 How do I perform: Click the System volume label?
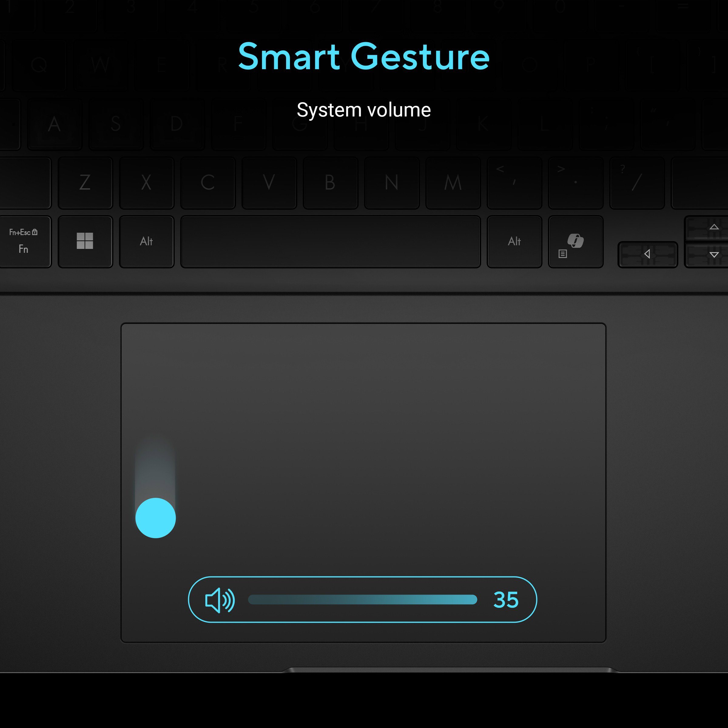[x=364, y=110]
